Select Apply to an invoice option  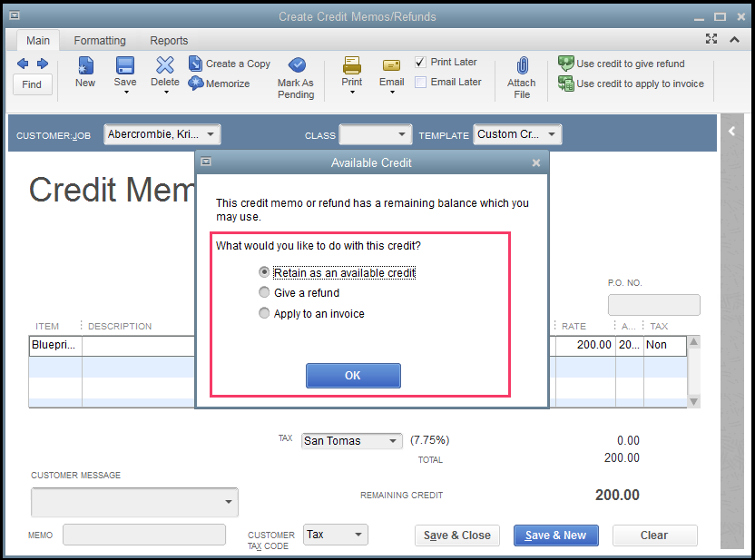tap(264, 313)
